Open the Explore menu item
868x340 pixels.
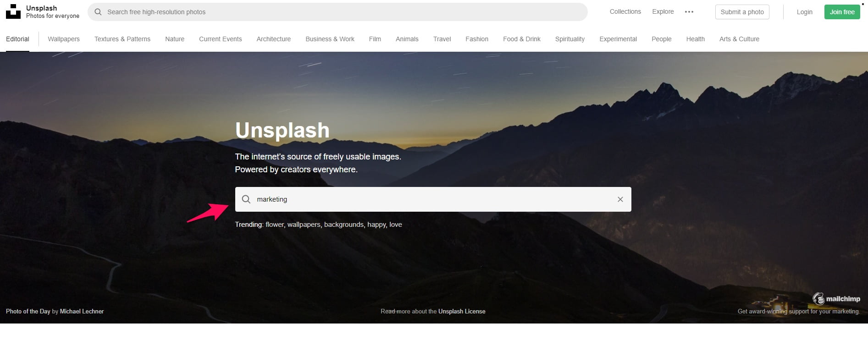pyautogui.click(x=663, y=11)
